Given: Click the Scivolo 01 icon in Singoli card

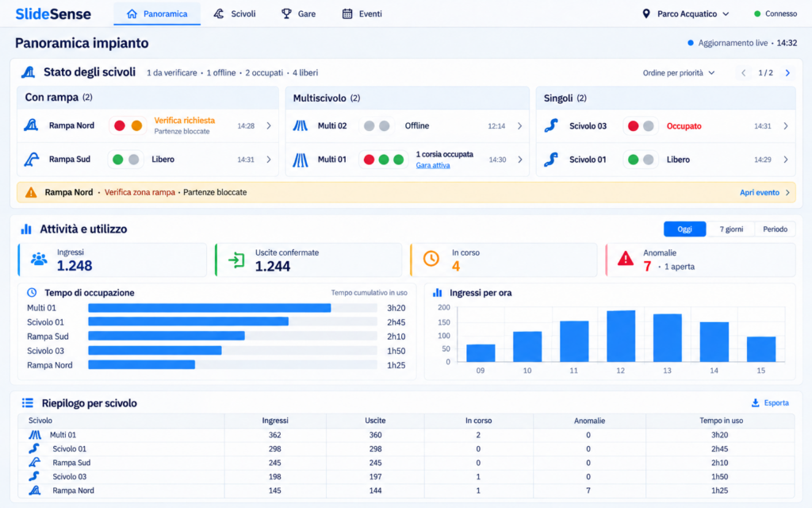Looking at the screenshot, I should point(551,159).
